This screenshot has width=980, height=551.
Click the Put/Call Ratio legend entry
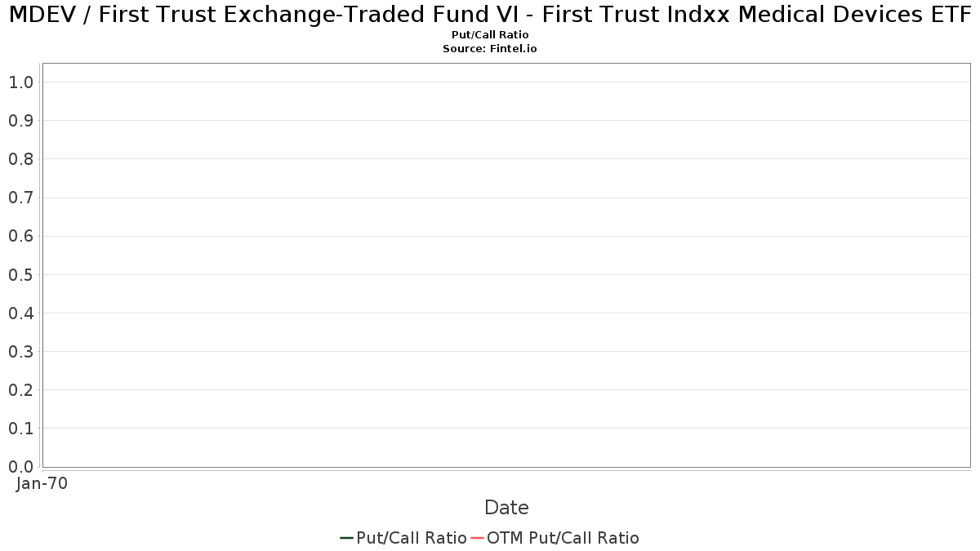pos(403,538)
